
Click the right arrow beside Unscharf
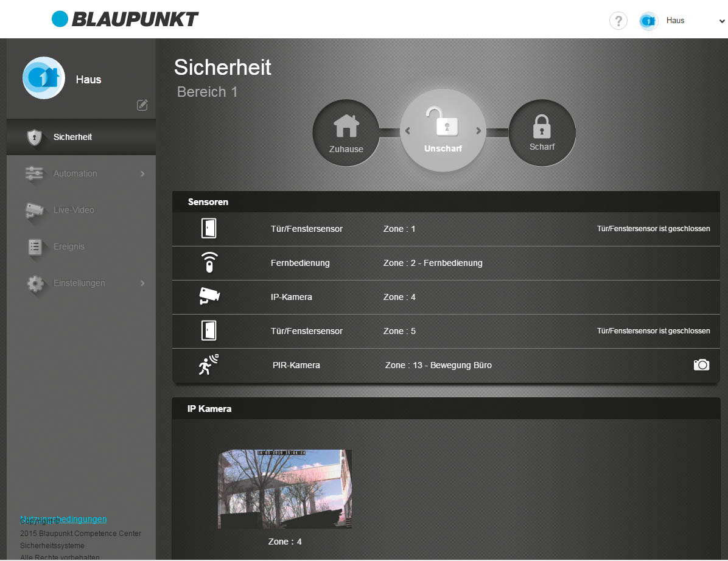click(x=478, y=131)
